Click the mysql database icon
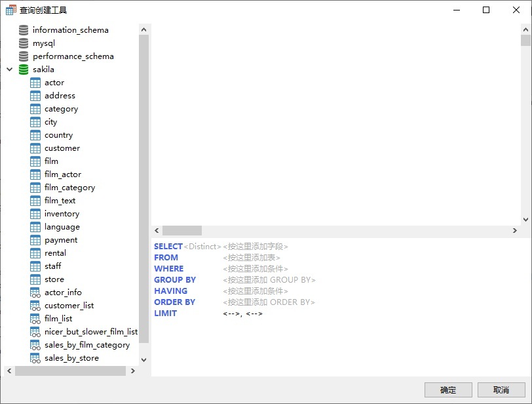 click(24, 43)
